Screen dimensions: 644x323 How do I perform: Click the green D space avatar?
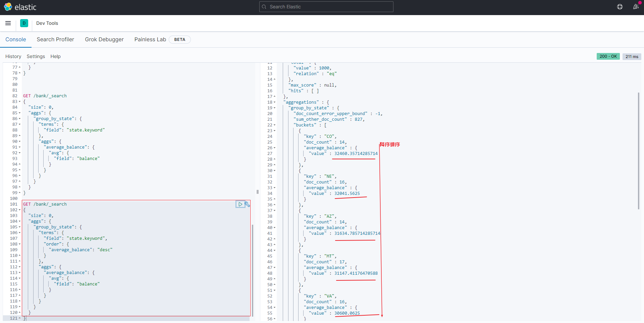point(24,23)
